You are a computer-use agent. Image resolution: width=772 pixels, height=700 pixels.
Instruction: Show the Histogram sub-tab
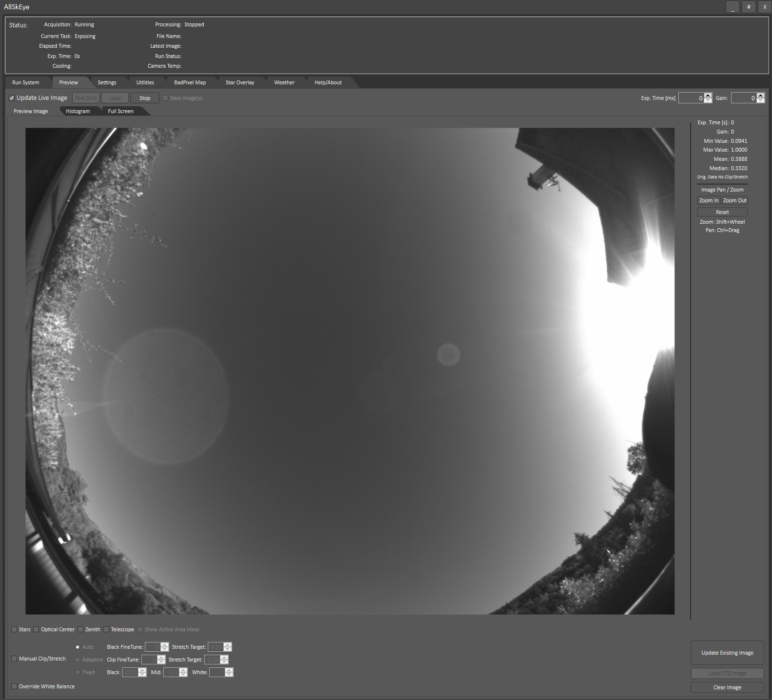click(78, 111)
